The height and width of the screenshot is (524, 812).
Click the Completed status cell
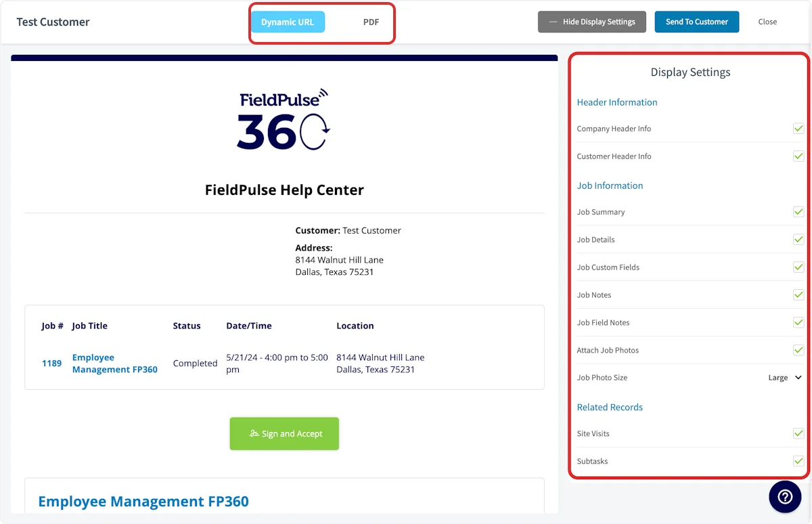click(195, 364)
